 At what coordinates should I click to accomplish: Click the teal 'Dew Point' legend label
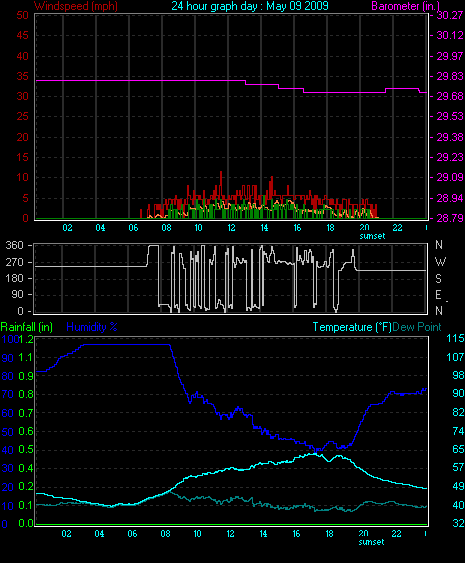pos(417,327)
